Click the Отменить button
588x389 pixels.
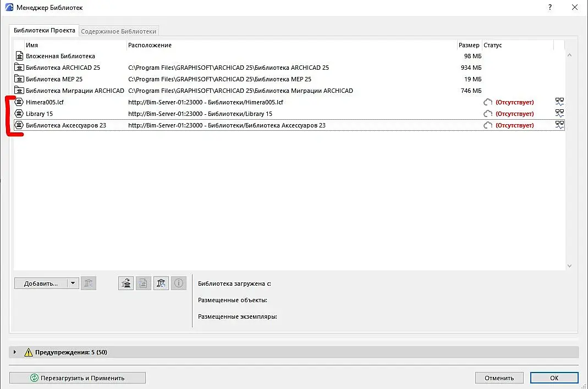(x=499, y=378)
